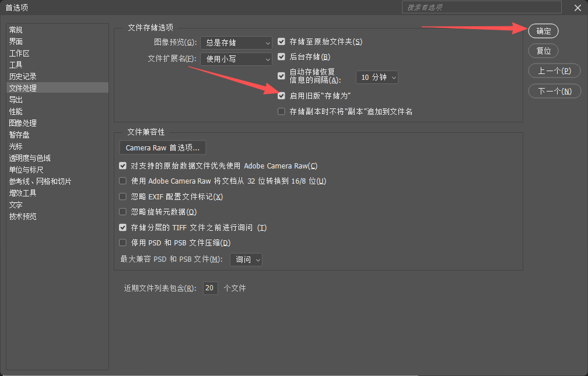The image size is (588, 376).
Task: Switch to 性能 preferences category
Action: (x=16, y=111)
